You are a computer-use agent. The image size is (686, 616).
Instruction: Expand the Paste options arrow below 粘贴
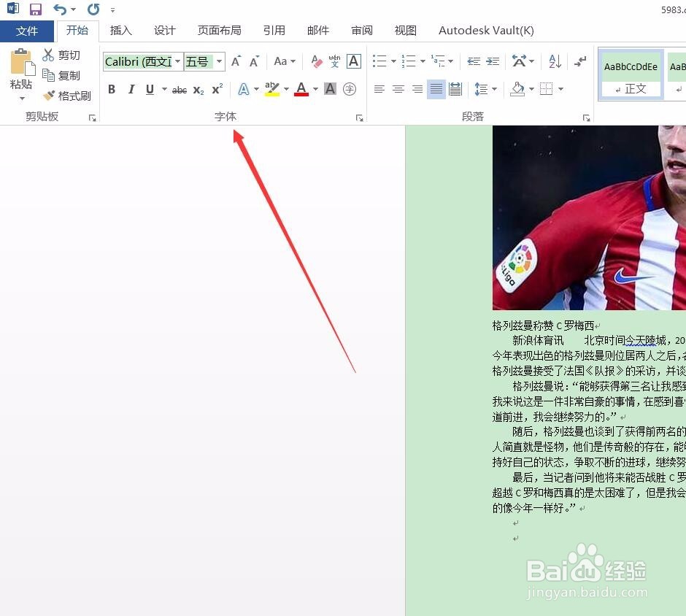pyautogui.click(x=22, y=99)
